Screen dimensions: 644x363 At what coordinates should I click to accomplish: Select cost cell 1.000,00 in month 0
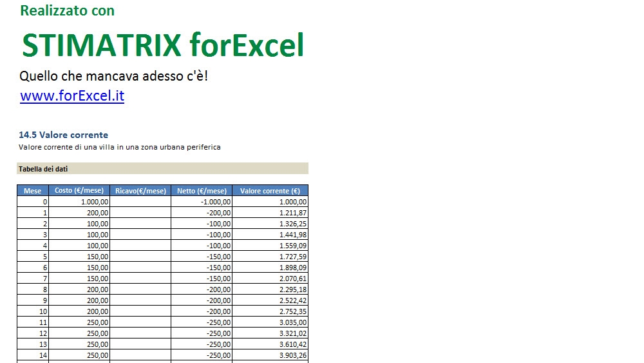[79, 201]
